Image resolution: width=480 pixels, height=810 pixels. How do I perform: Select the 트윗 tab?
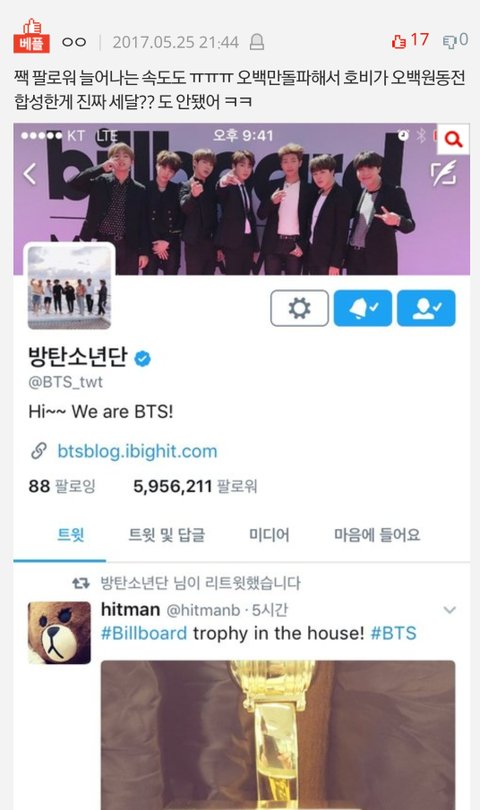click(71, 535)
